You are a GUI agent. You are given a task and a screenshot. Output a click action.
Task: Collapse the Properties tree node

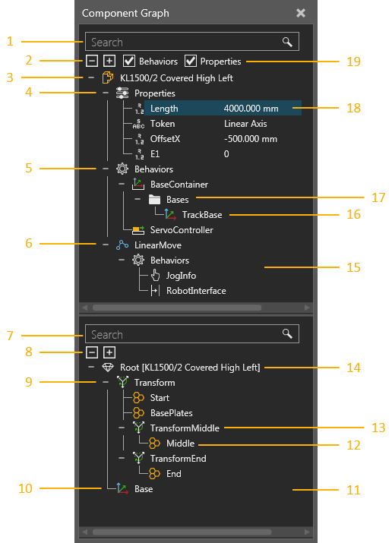[106, 93]
